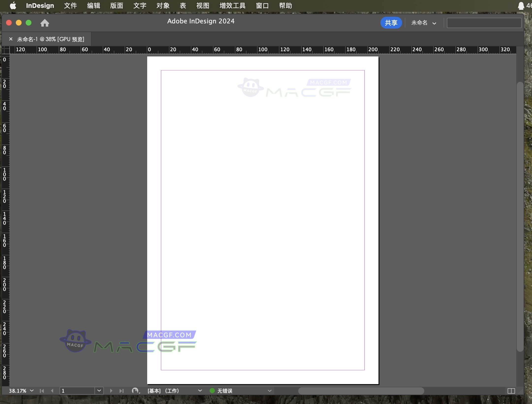This screenshot has width=532, height=404.
Task: Click the notification bell in the menu bar
Action: click(521, 5)
